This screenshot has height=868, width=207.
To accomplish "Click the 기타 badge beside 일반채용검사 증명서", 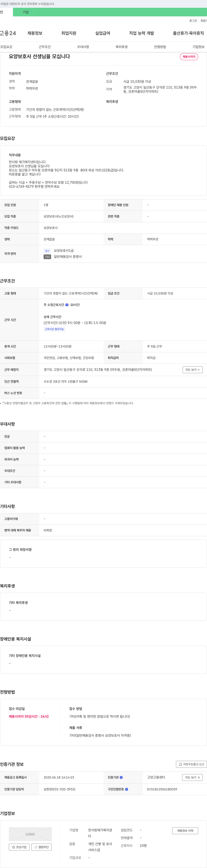I will (x=47, y=257).
